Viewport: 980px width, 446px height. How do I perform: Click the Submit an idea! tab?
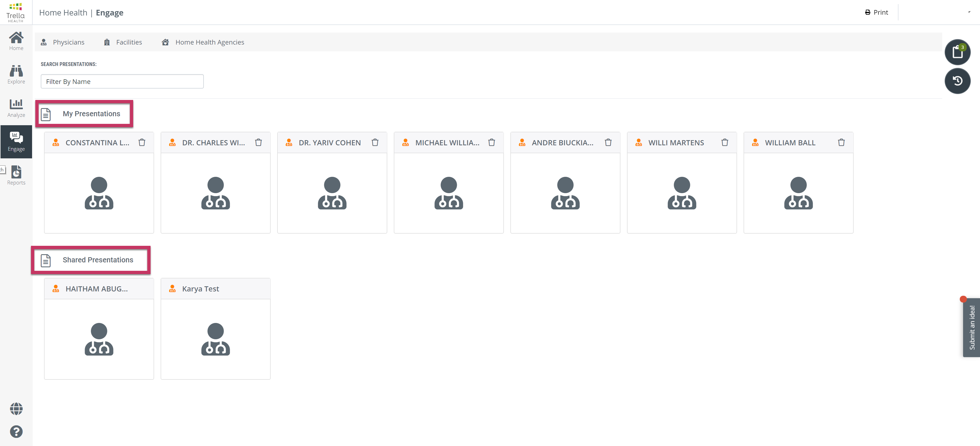click(972, 327)
